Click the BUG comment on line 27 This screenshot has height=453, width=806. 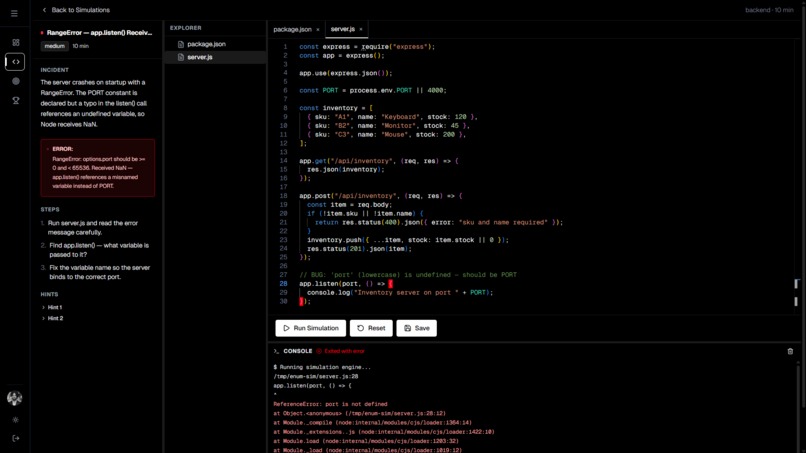408,275
